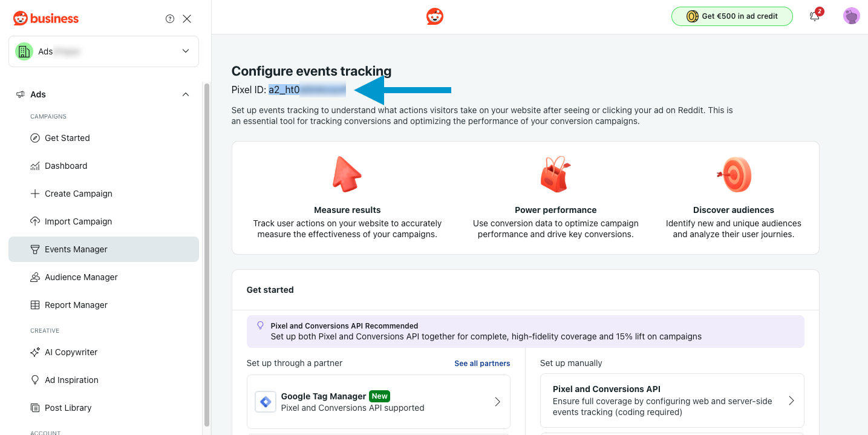This screenshot has width=868, height=435.
Task: Open Get Started in sidebar
Action: pos(67,138)
